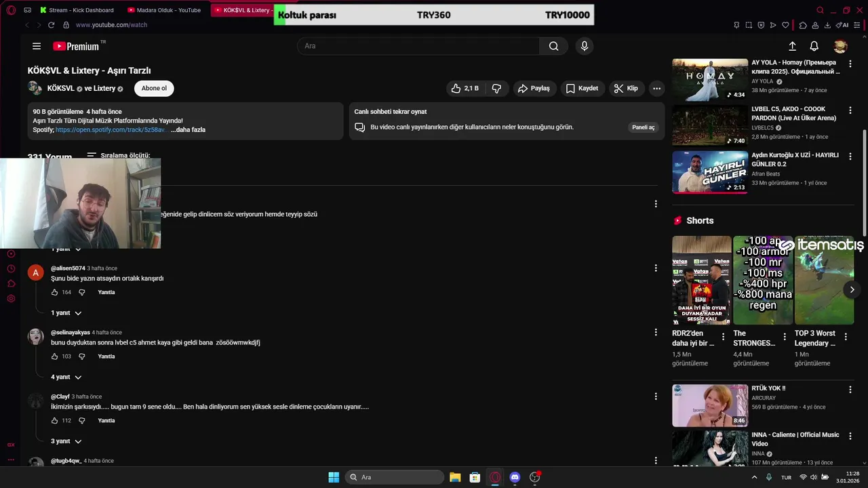868x488 pixels.
Task: Create a clip with Klip button
Action: 626,88
